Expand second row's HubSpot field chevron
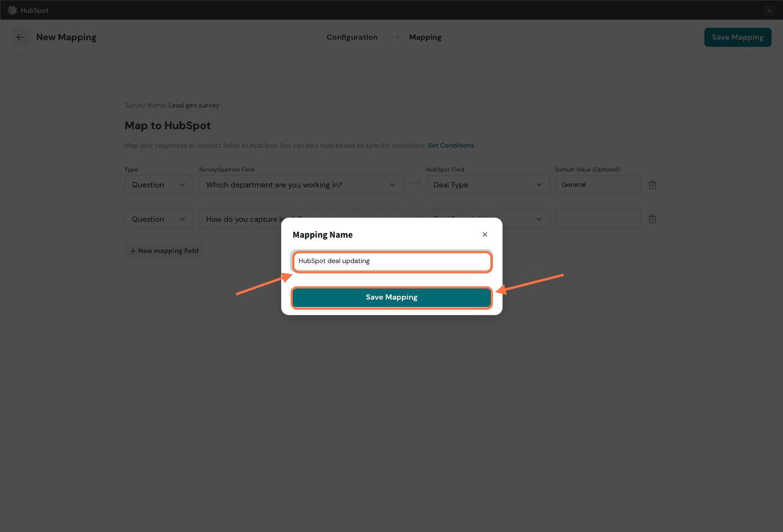Image resolution: width=783 pixels, height=532 pixels. point(539,219)
